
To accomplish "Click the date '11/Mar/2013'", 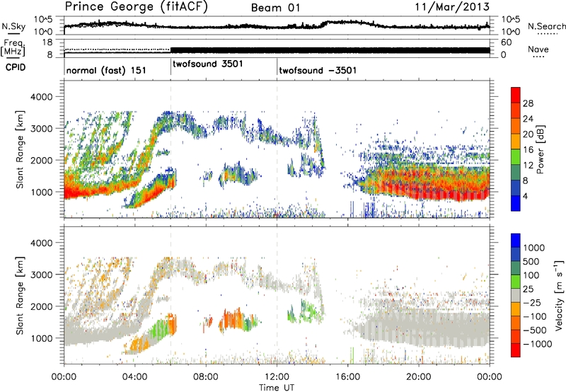I will click(452, 7).
